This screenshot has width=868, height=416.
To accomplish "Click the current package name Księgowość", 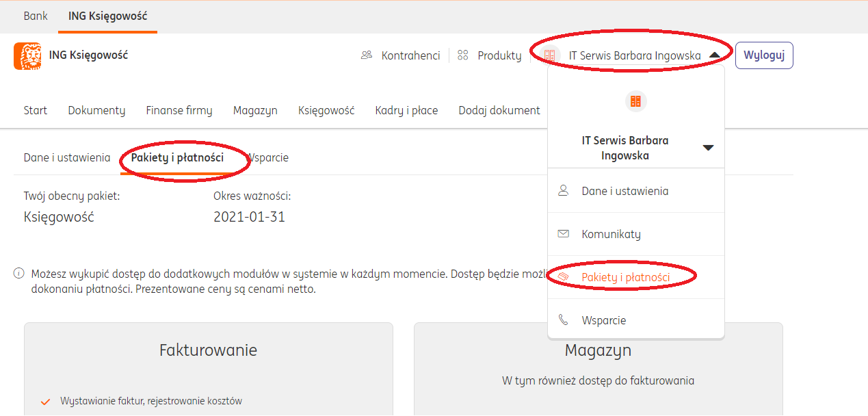I will pyautogui.click(x=59, y=218).
